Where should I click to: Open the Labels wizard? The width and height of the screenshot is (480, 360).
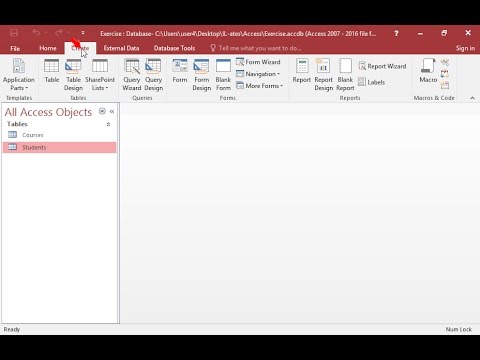coord(372,82)
